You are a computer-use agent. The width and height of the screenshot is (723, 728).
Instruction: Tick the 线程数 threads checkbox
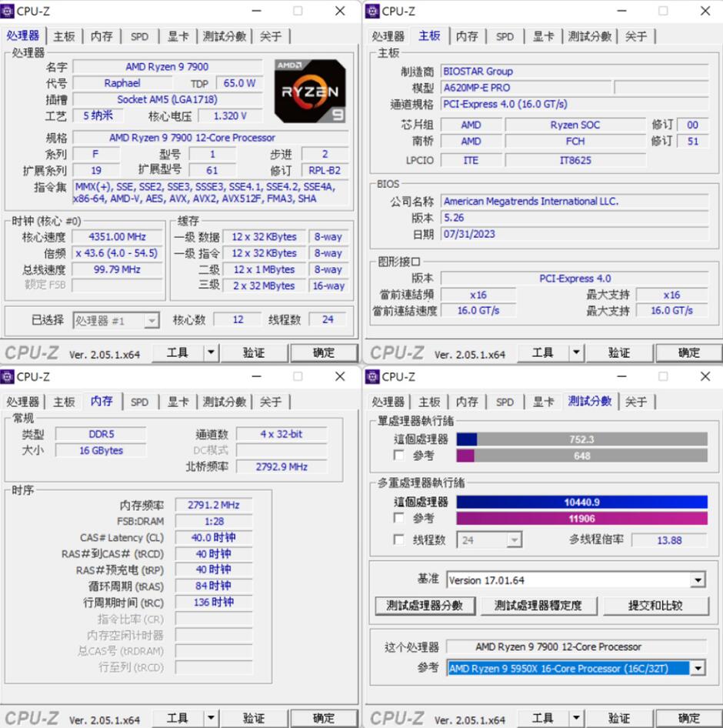[x=398, y=539]
